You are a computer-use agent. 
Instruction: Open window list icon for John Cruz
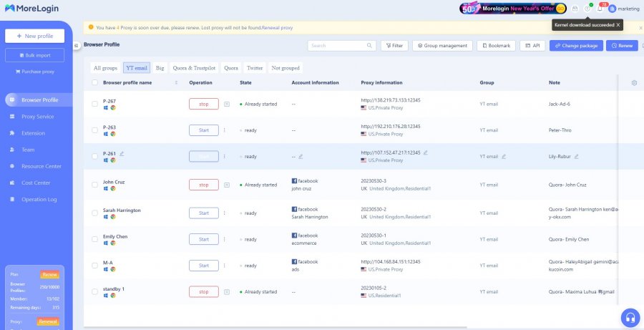point(227,185)
